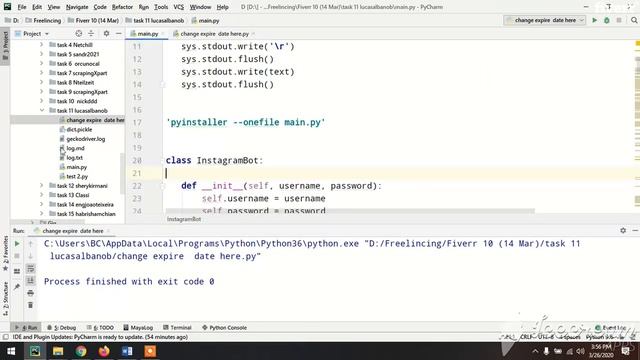
Task: Collapse task 11 lucasalbanob folder
Action: [x=41, y=110]
